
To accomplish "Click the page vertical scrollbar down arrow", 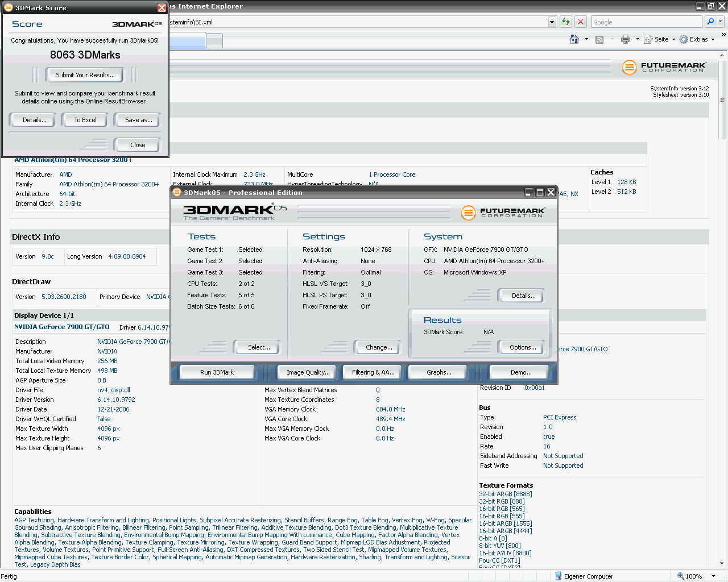I will click(722, 563).
